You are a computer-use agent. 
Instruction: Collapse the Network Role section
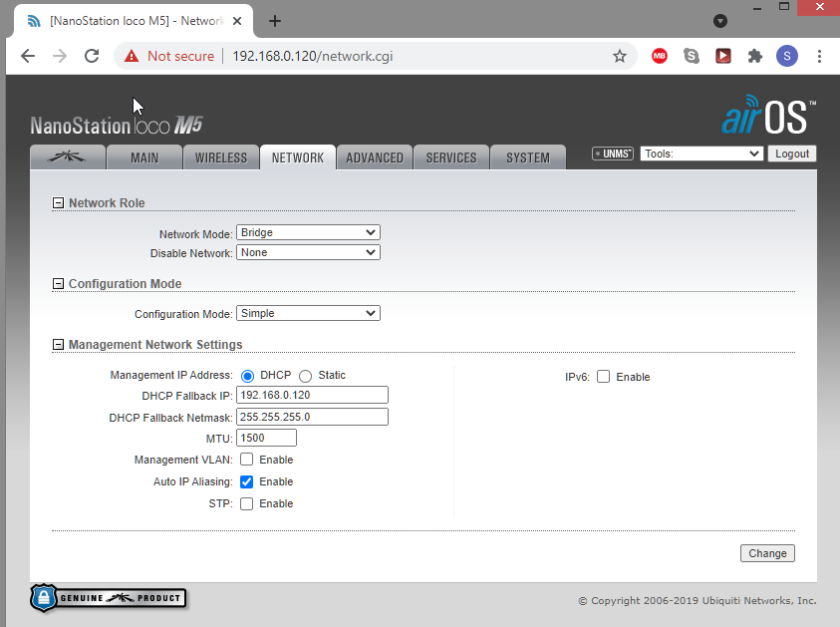point(58,203)
